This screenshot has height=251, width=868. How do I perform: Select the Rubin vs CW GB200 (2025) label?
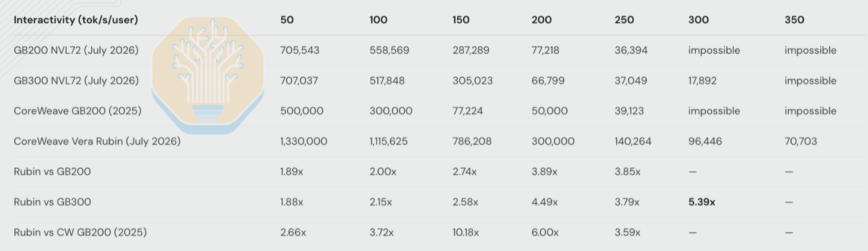click(x=80, y=233)
